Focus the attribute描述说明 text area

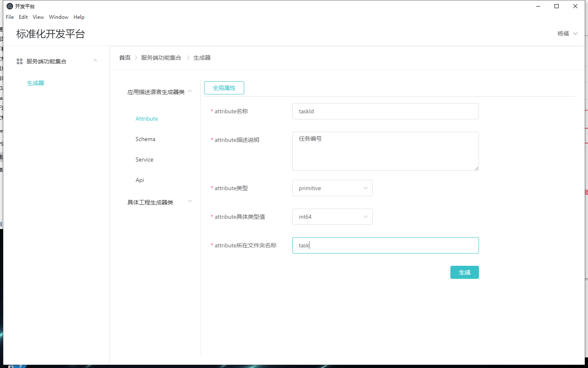[x=385, y=151]
